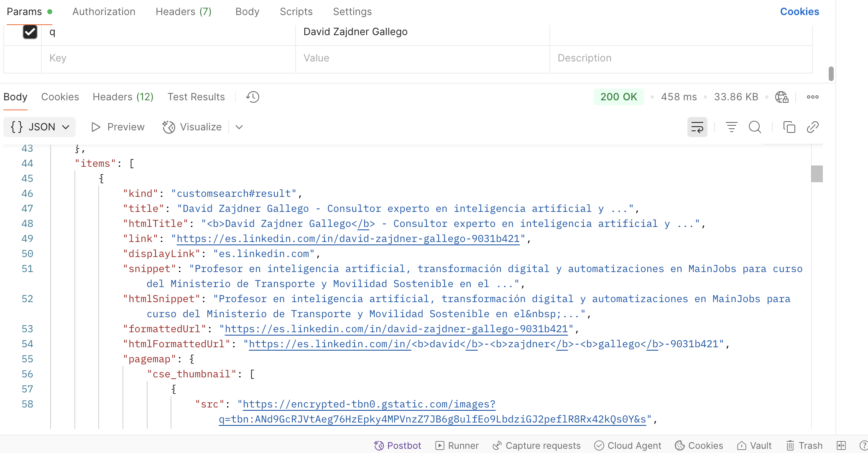868x453 pixels.
Task: Open the request Settings tab
Action: point(352,12)
